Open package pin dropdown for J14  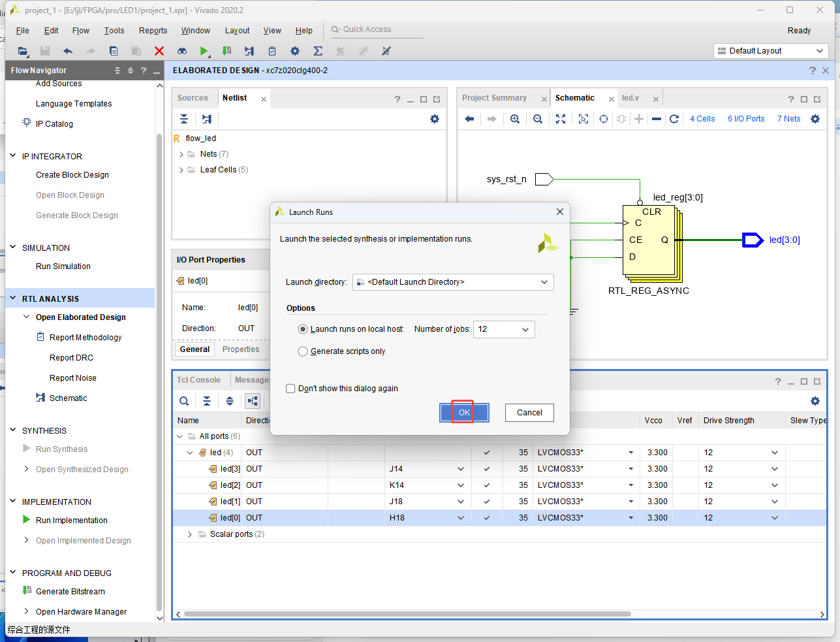461,469
